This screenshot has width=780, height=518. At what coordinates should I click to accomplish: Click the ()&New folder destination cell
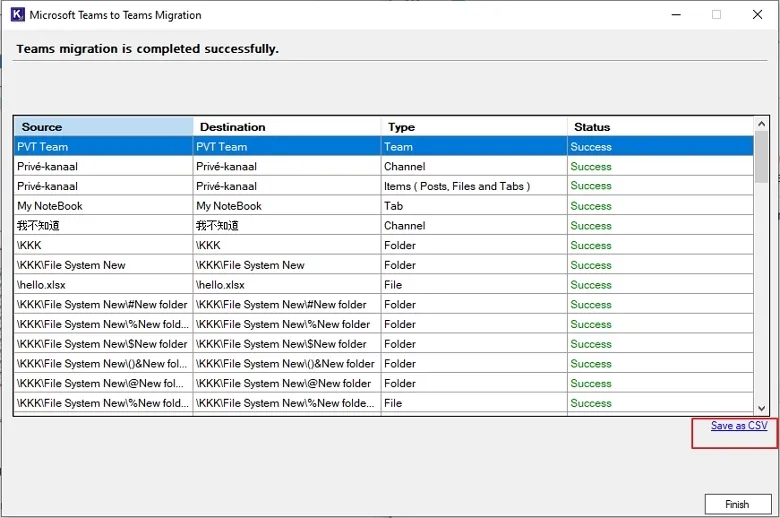287,364
